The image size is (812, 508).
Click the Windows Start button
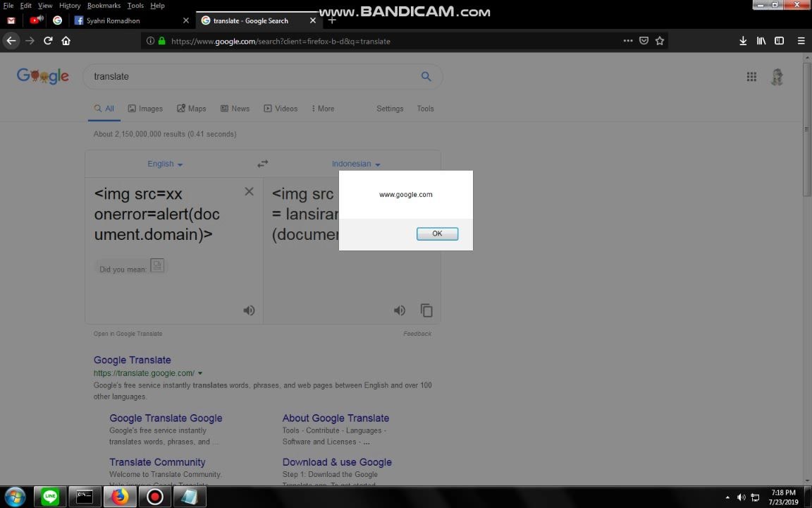(15, 497)
